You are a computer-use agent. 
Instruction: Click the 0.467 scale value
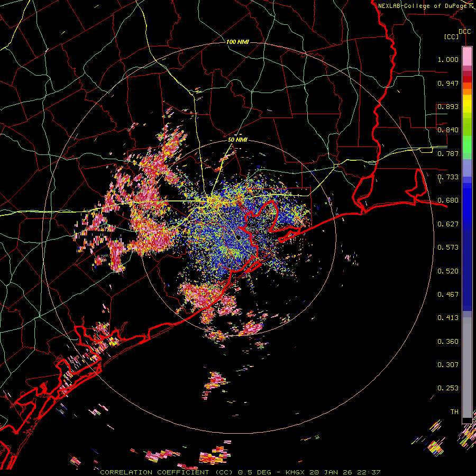448,295
